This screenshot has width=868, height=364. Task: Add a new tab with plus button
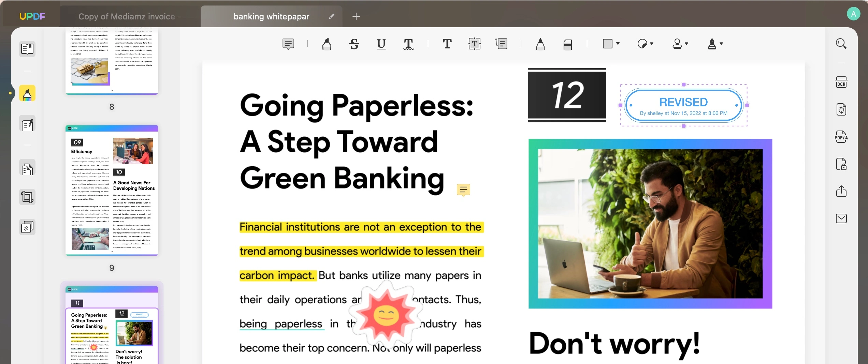click(356, 16)
